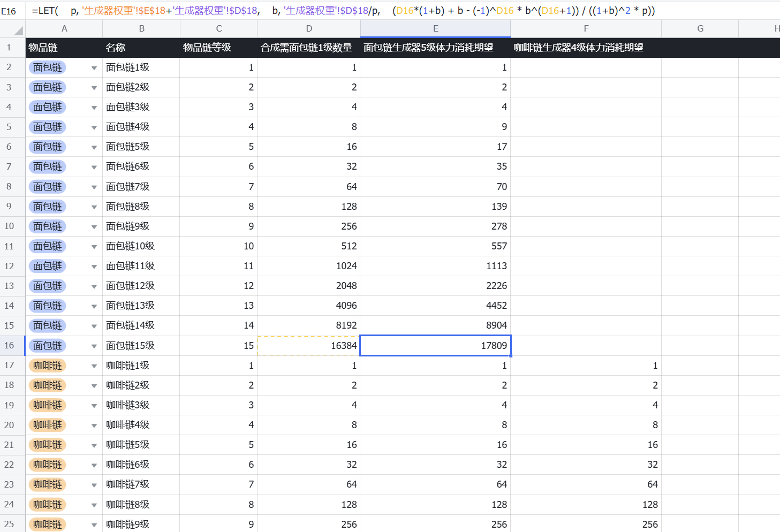Select column E header
780x532 pixels.
(x=435, y=29)
